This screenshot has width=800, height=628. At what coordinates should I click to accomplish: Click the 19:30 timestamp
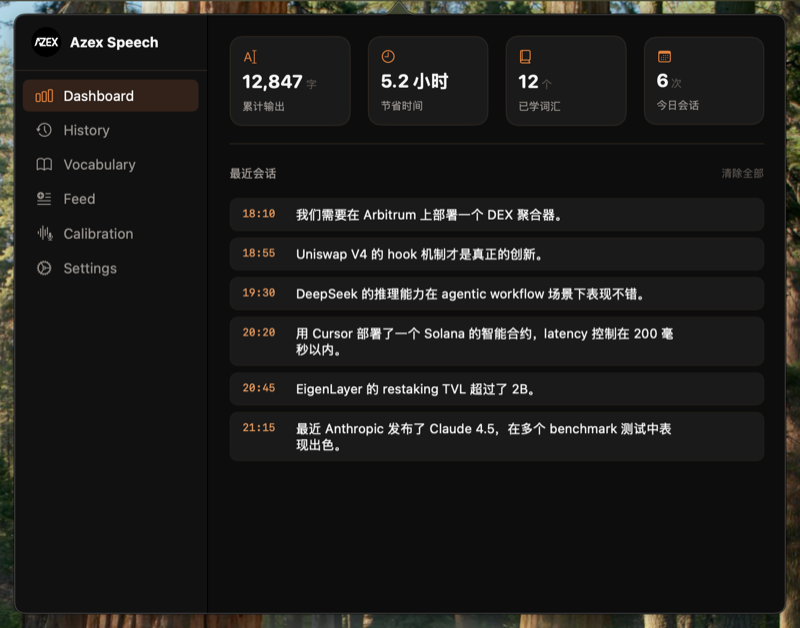pyautogui.click(x=259, y=293)
